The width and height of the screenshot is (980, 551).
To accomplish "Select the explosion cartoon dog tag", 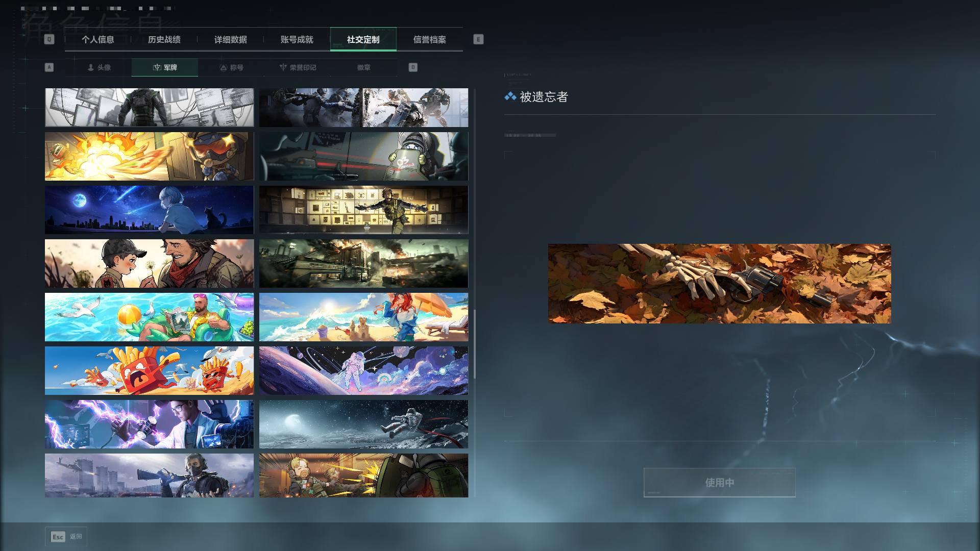I will [149, 156].
